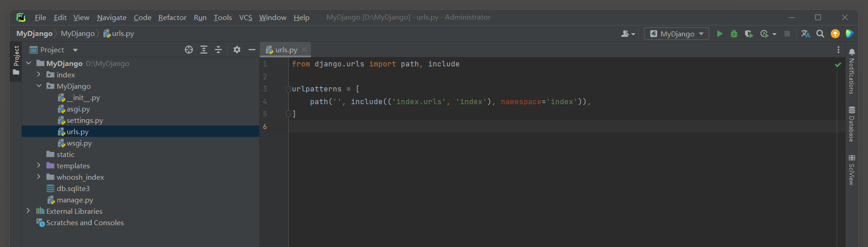Run the MyDjango configuration

pos(720,34)
